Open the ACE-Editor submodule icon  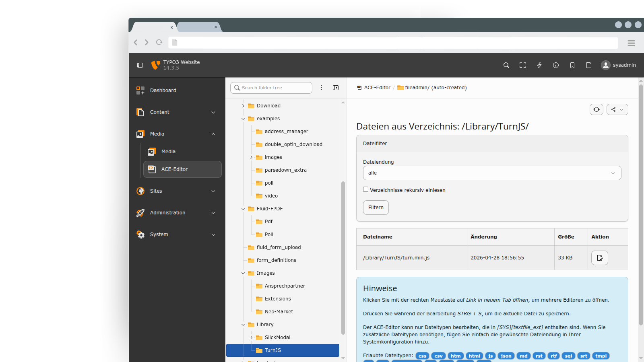152,169
